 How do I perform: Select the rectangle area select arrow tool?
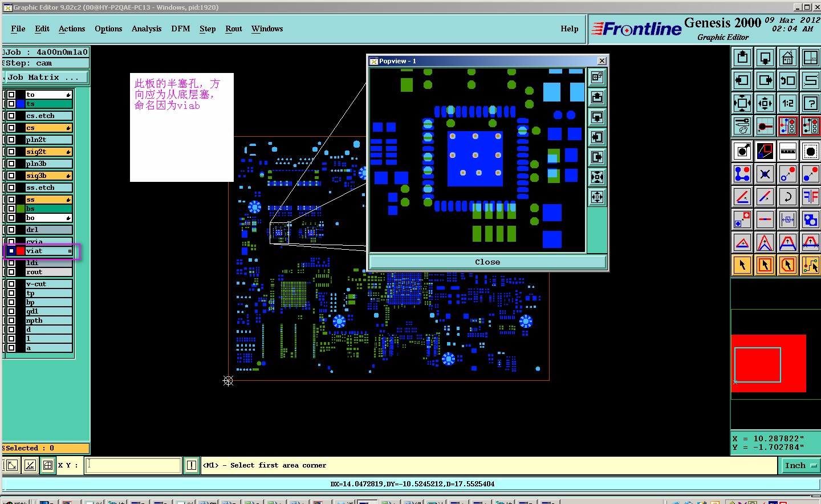765,265
